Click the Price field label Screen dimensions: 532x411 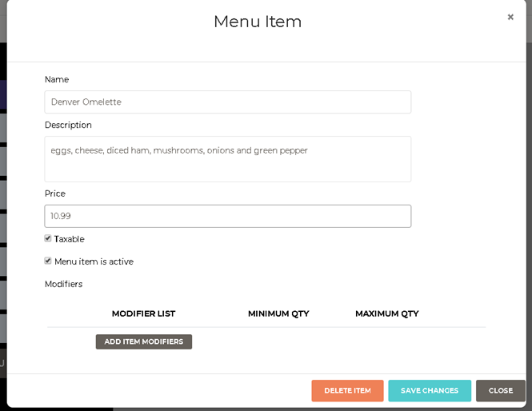click(x=55, y=194)
